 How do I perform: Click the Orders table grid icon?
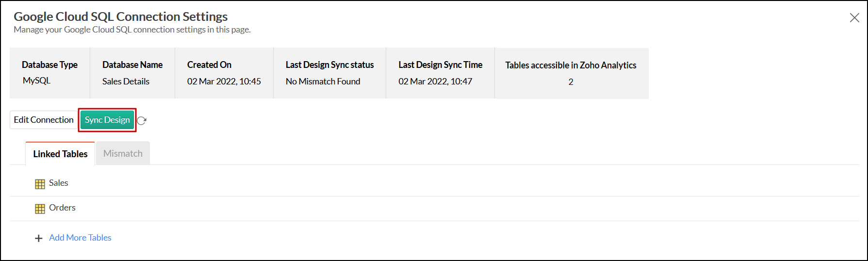pos(40,209)
